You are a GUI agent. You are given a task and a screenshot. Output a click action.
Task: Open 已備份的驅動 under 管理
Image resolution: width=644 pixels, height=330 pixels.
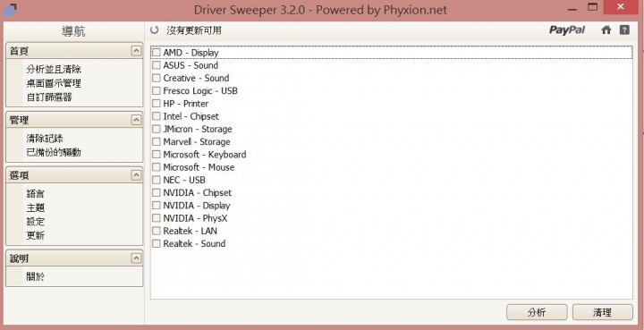[54, 152]
